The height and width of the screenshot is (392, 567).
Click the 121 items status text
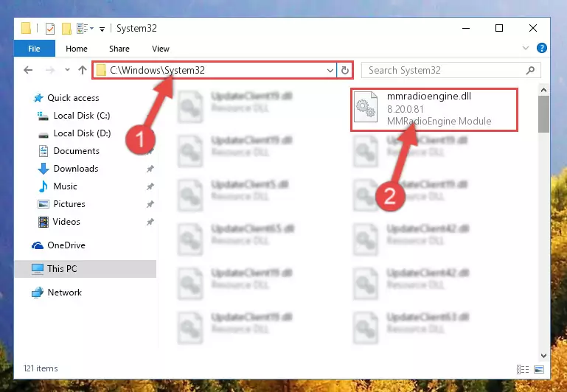(41, 368)
